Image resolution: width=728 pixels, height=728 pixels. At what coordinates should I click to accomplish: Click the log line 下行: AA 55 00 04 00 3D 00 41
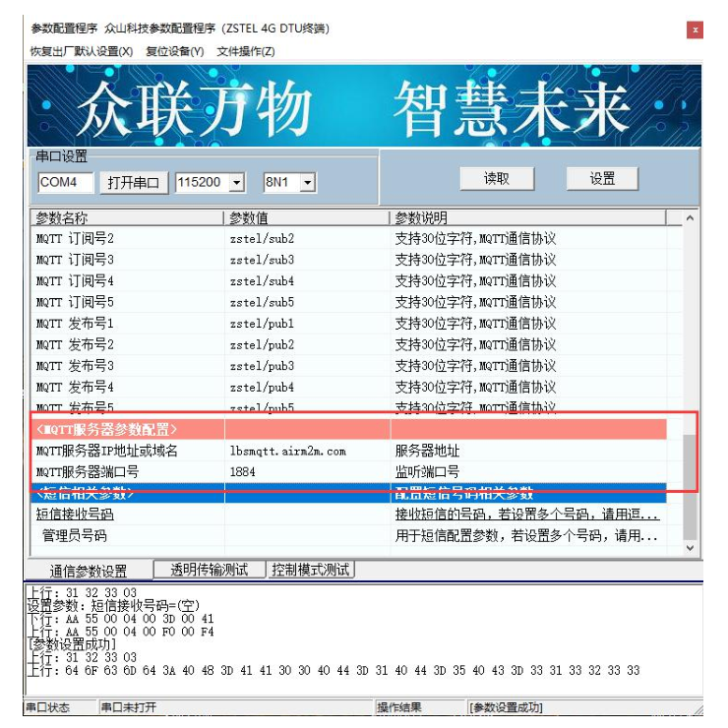(120, 619)
